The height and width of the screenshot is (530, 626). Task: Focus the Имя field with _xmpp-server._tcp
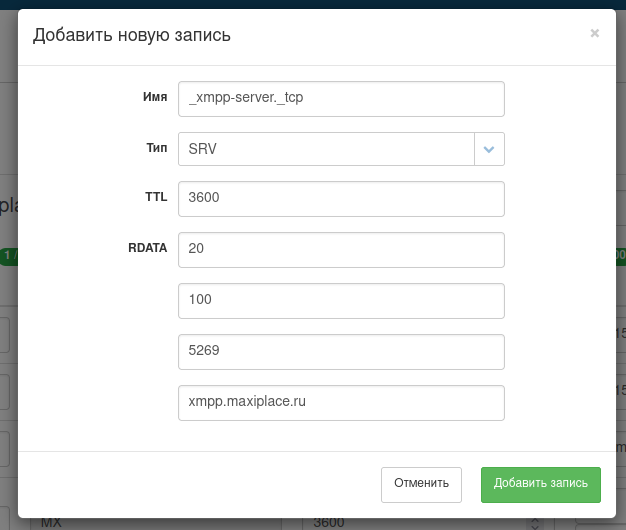[341, 99]
